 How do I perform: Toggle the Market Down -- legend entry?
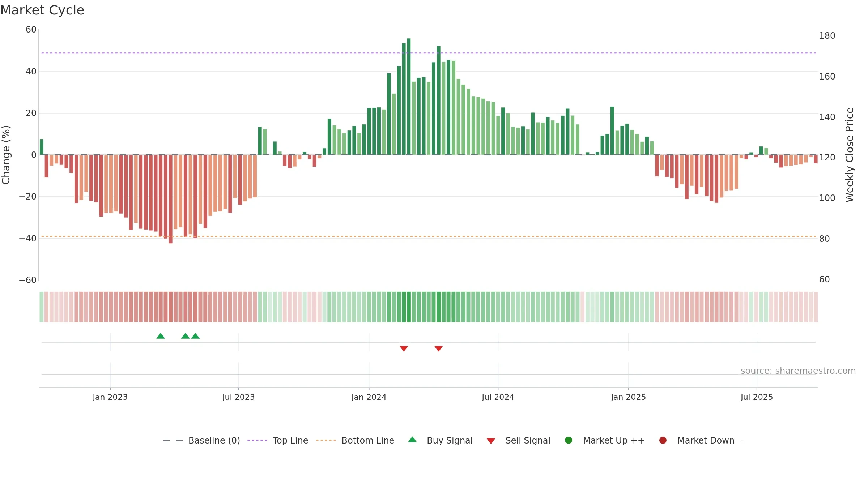click(701, 440)
